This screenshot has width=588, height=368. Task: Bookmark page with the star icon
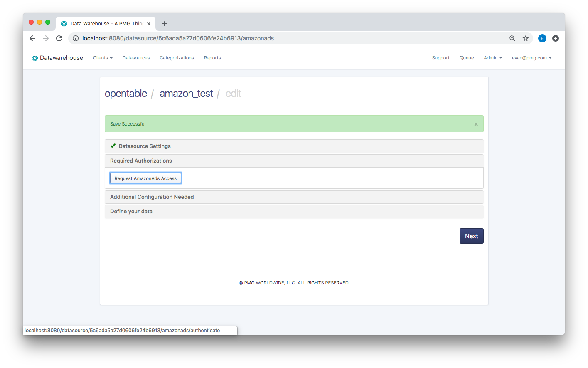(526, 38)
